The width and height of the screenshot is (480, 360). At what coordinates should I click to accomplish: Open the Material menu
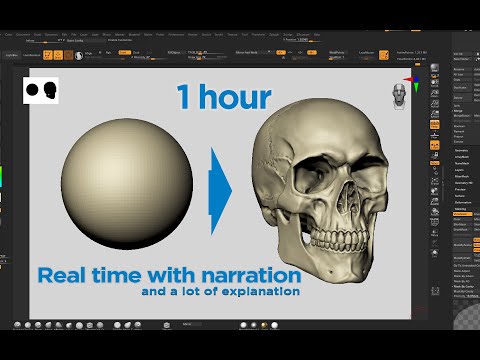[134, 35]
